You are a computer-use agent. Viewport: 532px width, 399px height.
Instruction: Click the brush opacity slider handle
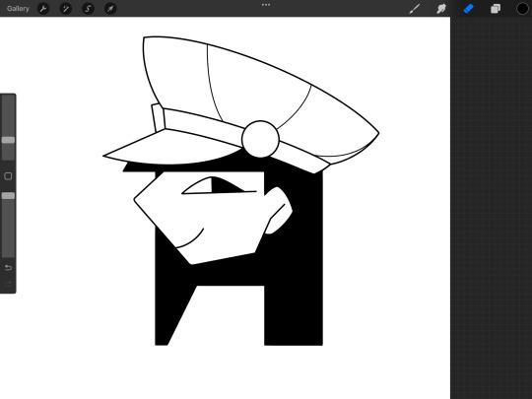pos(8,196)
